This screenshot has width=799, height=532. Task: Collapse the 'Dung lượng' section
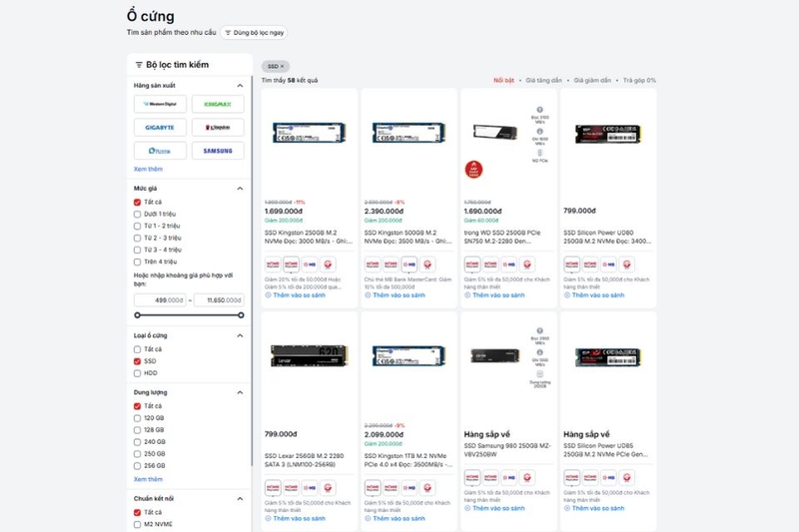tap(240, 392)
